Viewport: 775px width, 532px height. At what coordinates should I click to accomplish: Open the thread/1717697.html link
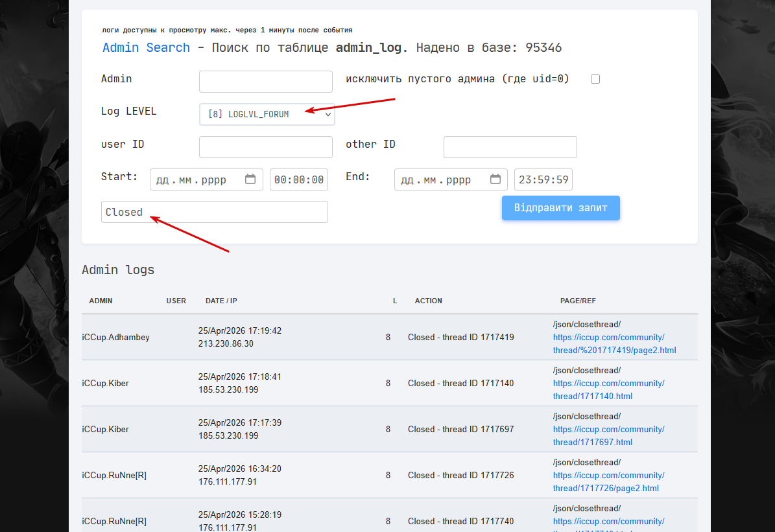[608, 435]
